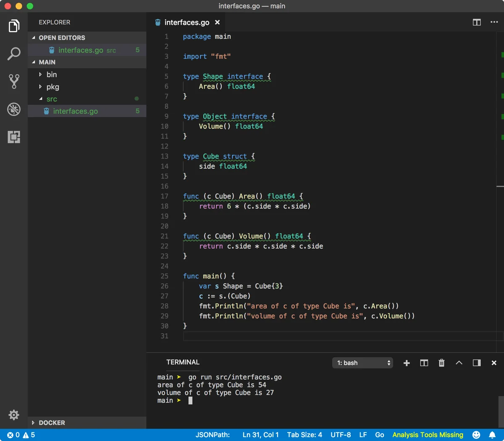Select interfaces.go in Open Editors list

coord(87,50)
